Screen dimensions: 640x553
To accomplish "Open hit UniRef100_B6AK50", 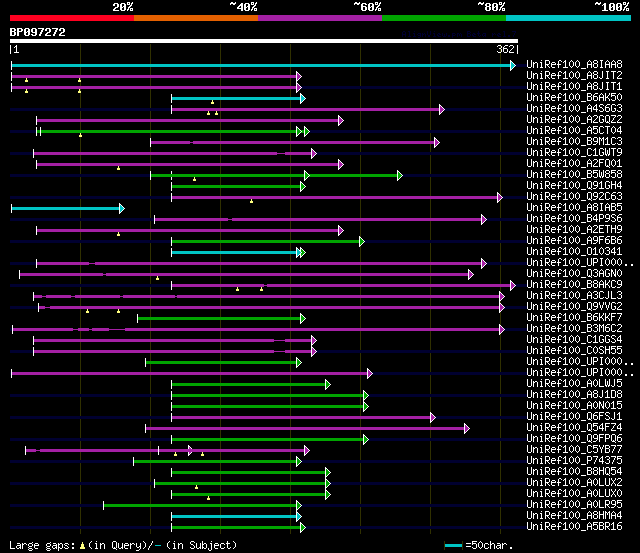I will [x=574, y=98].
